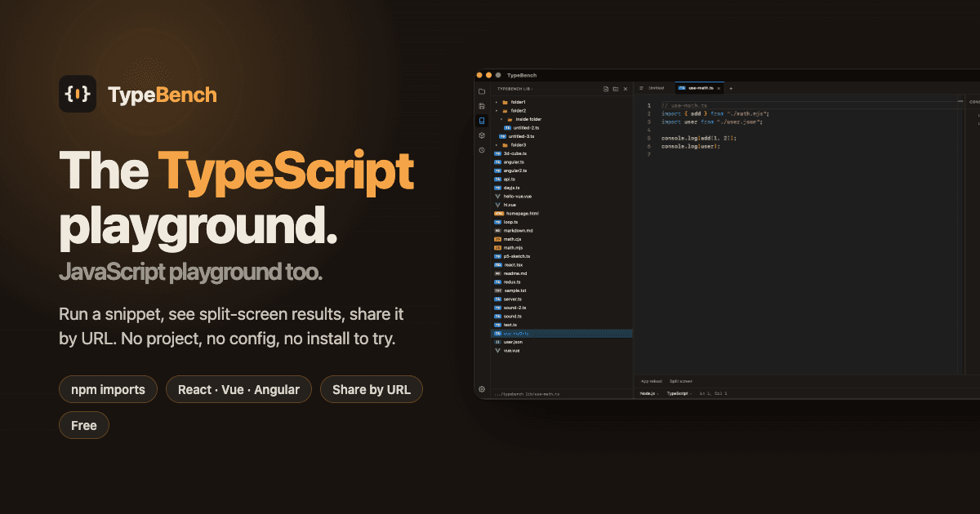Click the console.log(user) code line
The width and height of the screenshot is (980, 514).
691,146
